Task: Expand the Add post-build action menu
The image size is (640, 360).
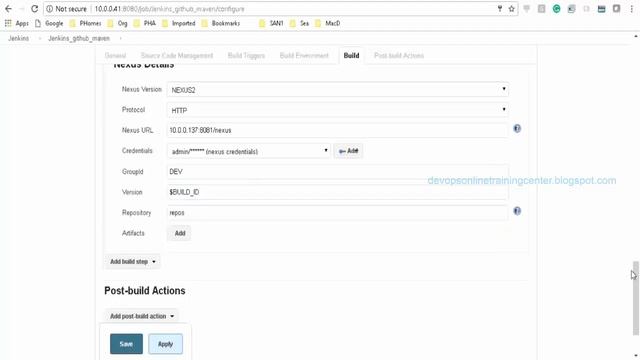Action: [x=141, y=316]
